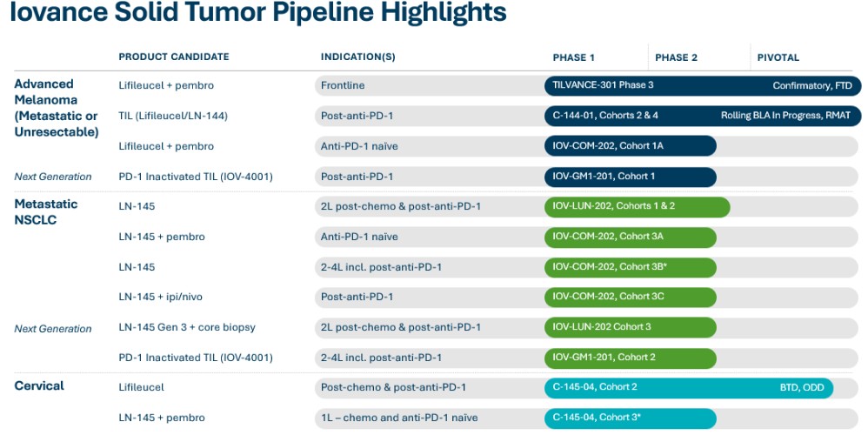Select the IOV-COM-202, Cohort 3C bar

point(630,297)
